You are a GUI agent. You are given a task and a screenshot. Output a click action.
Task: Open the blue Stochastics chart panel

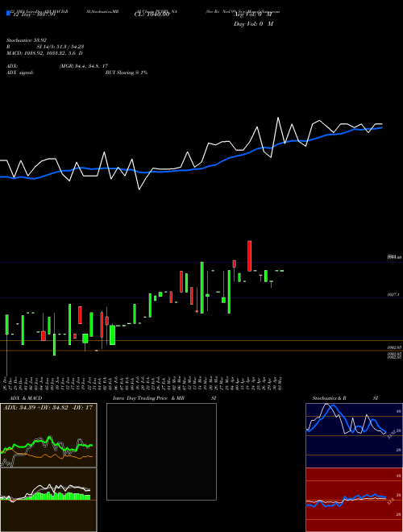pos(354,435)
